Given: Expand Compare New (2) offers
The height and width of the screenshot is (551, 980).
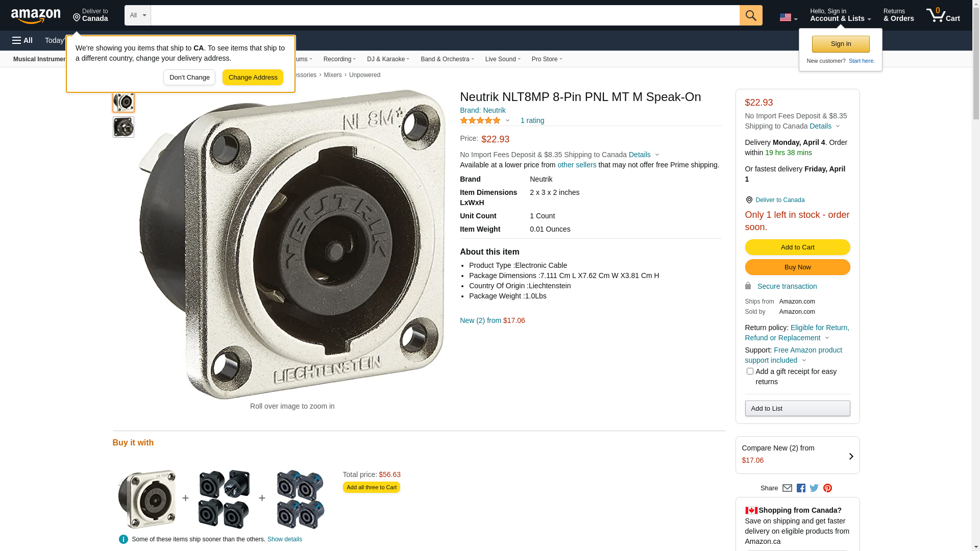Looking at the screenshot, I should (797, 455).
